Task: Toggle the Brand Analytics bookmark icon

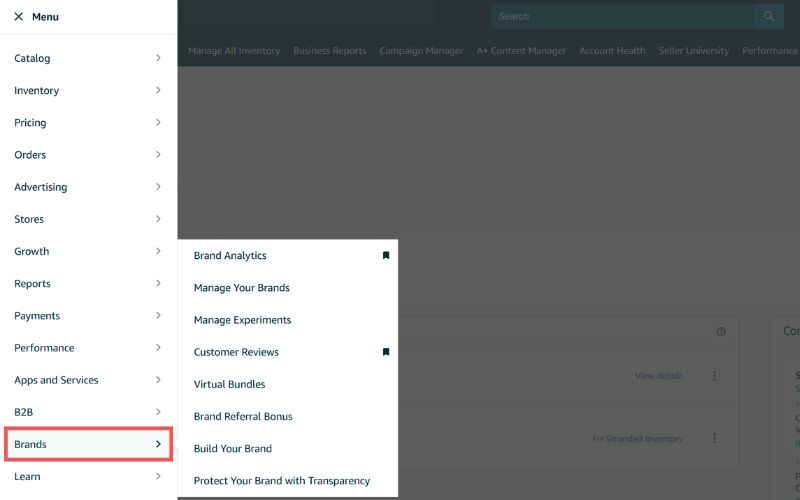Action: click(386, 256)
